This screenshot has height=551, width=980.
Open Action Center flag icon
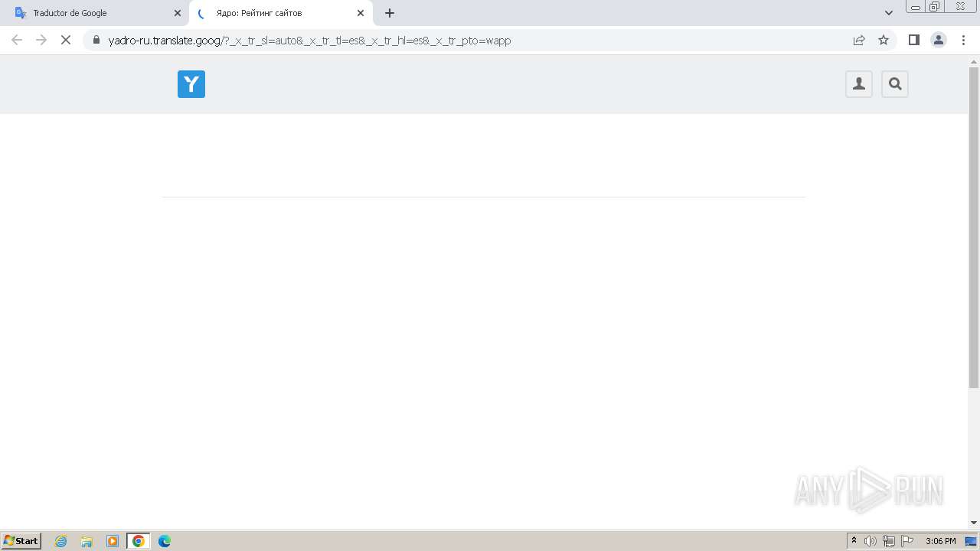(907, 541)
